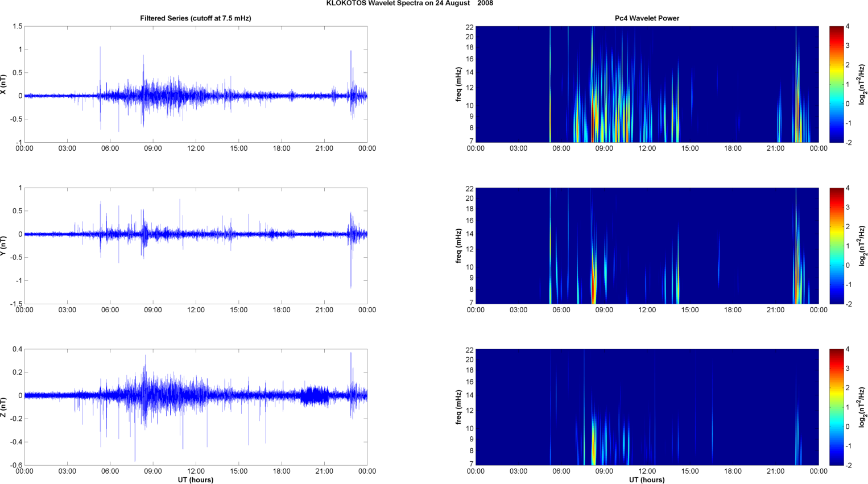Select the "Y (nT)" axis label
The height and width of the screenshot is (484, 868).
point(4,246)
